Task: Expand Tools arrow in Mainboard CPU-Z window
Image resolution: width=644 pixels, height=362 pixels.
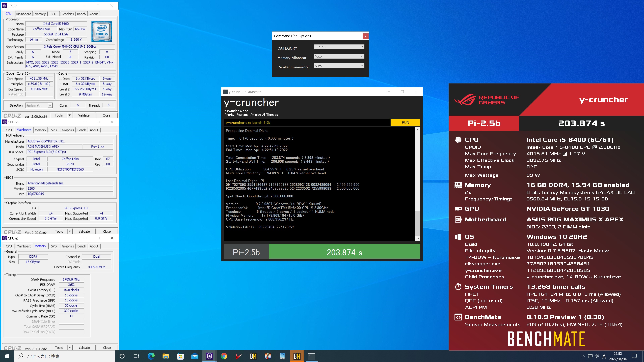Action: tap(70, 232)
